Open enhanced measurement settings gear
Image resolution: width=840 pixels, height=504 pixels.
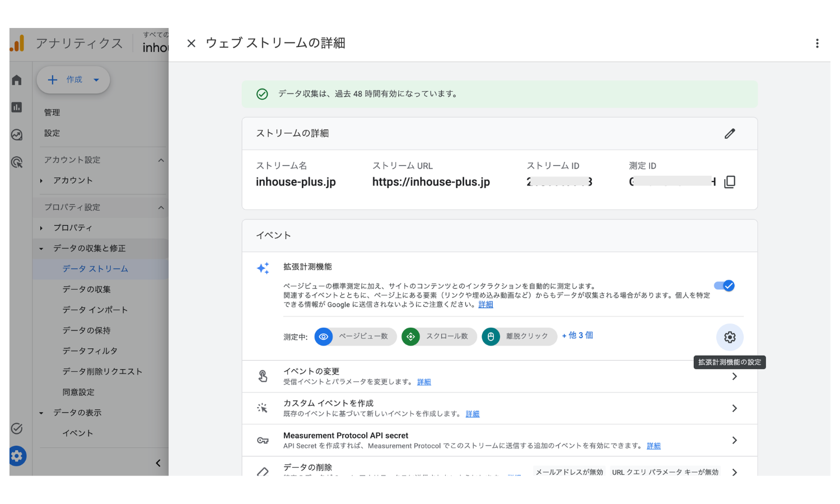point(730,337)
